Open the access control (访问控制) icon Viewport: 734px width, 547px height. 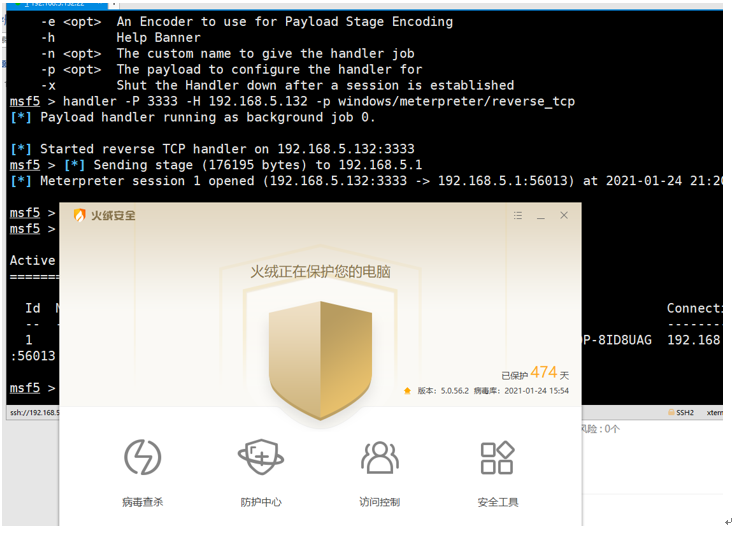click(x=380, y=457)
